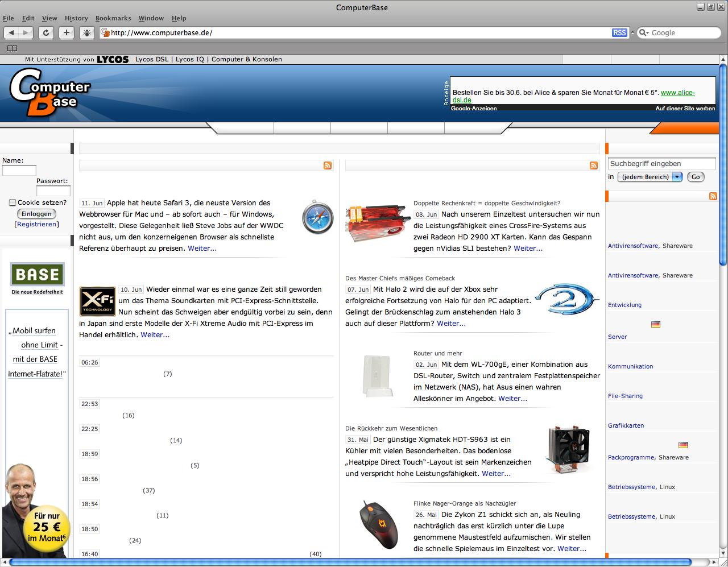
Task: Click Weiter link of the X-Fi article
Action: 155,334
